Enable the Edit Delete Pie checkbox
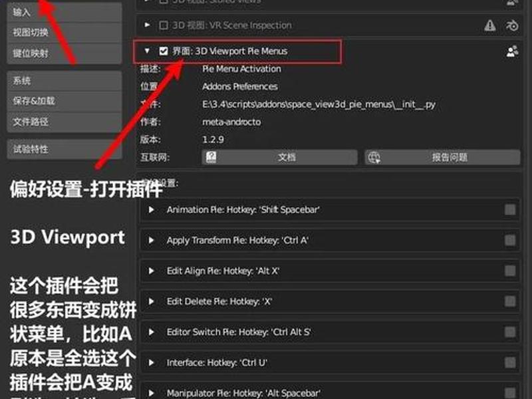532x399 pixels. [510, 301]
